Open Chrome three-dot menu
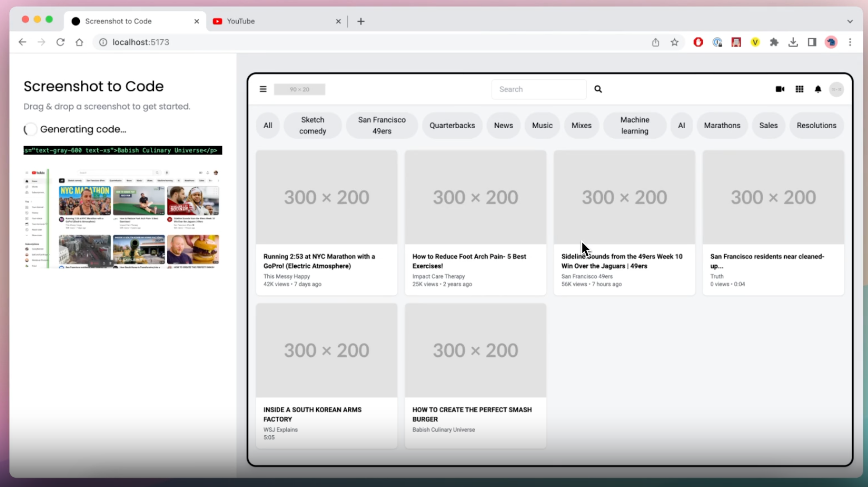Image resolution: width=868 pixels, height=487 pixels. pyautogui.click(x=850, y=42)
